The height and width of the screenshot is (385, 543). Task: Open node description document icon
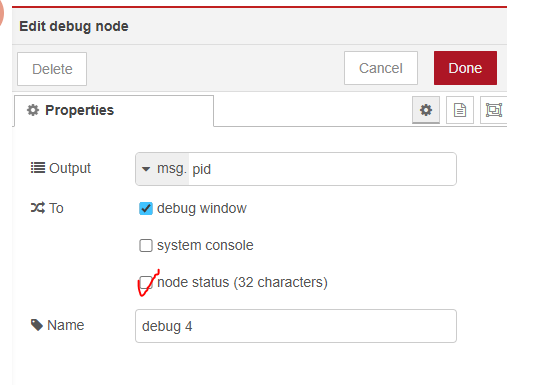pos(460,110)
